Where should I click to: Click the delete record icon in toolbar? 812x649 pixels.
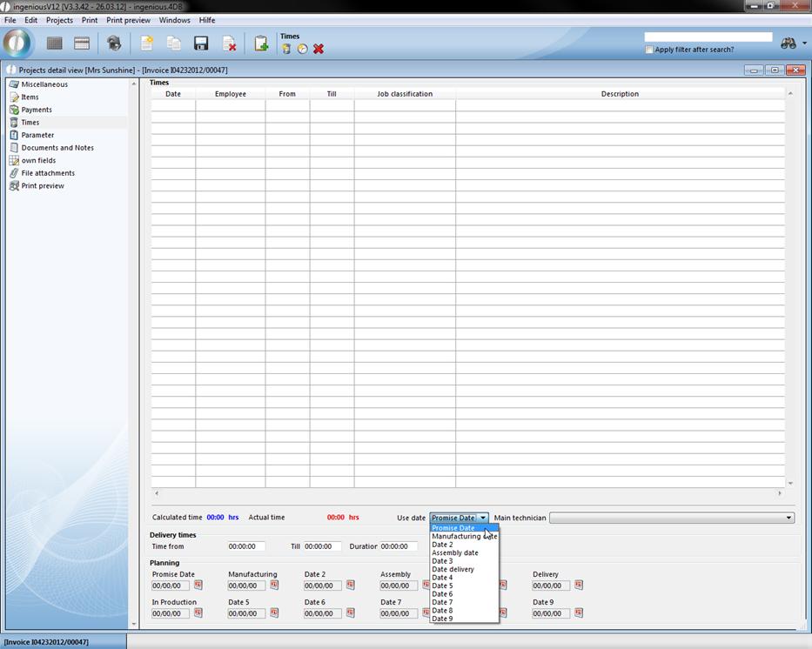pyautogui.click(x=229, y=43)
